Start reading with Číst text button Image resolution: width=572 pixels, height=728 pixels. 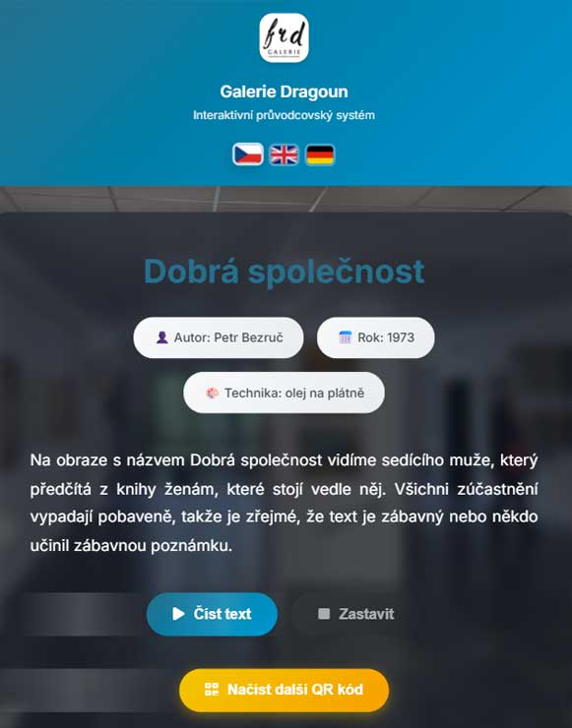coord(213,614)
